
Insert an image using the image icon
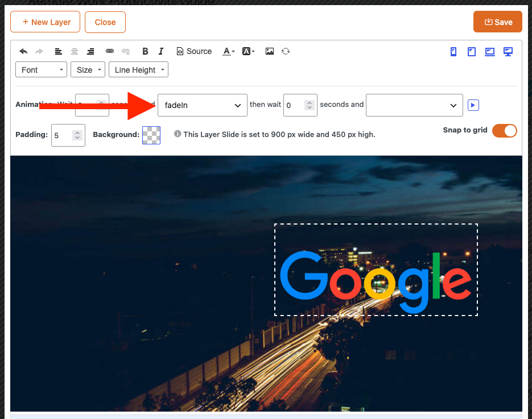coord(270,51)
